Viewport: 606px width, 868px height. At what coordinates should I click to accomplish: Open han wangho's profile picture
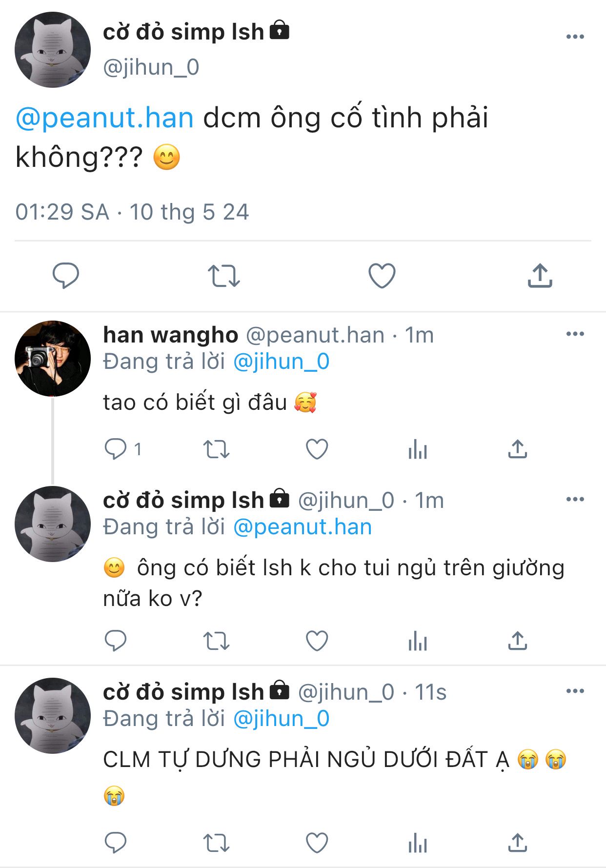[53, 359]
